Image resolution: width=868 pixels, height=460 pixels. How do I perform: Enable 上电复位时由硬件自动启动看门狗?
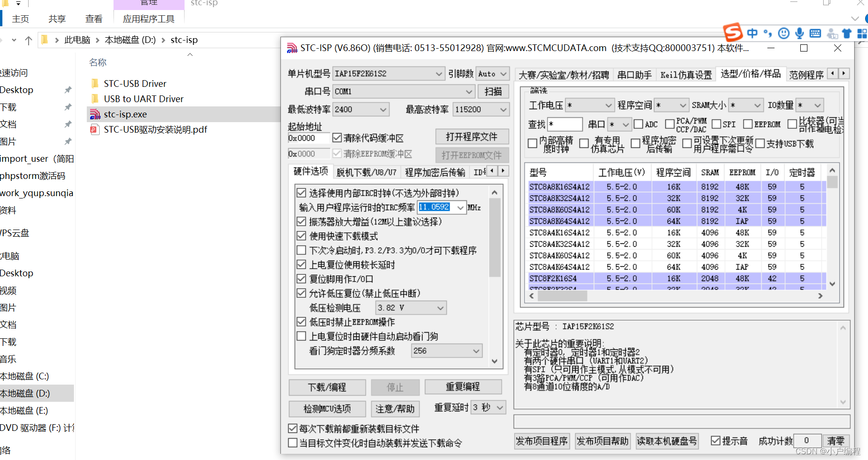tap(301, 336)
